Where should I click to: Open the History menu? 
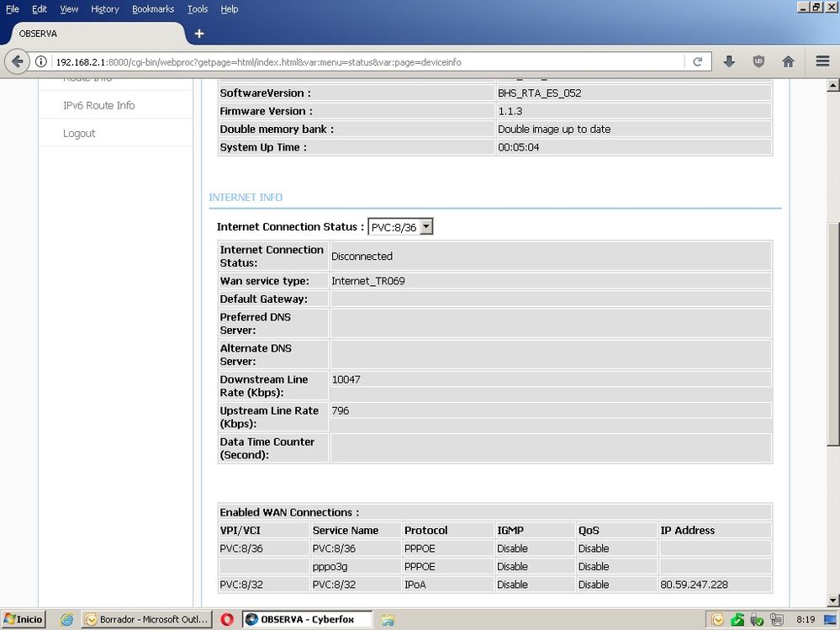pos(105,9)
